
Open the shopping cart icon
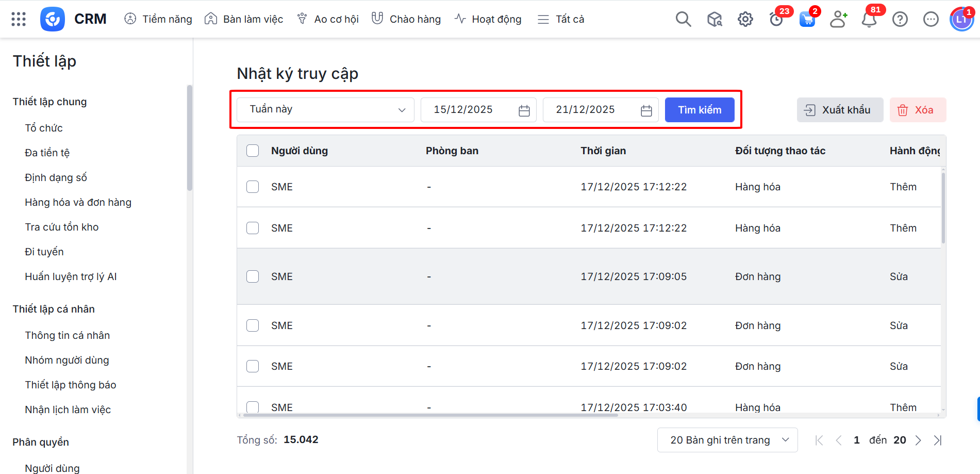pyautogui.click(x=807, y=20)
